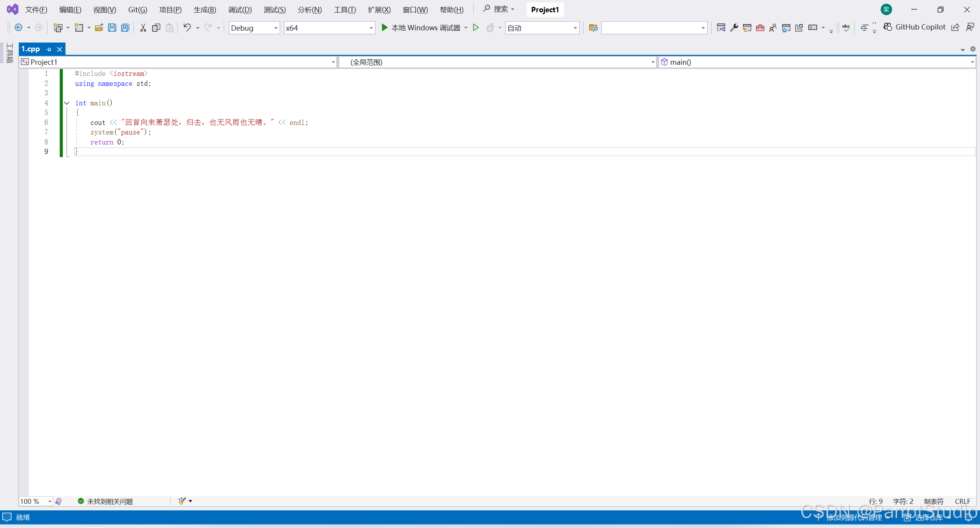Start without debugging using the hollow play icon
This screenshot has width=980, height=528.
tap(476, 28)
